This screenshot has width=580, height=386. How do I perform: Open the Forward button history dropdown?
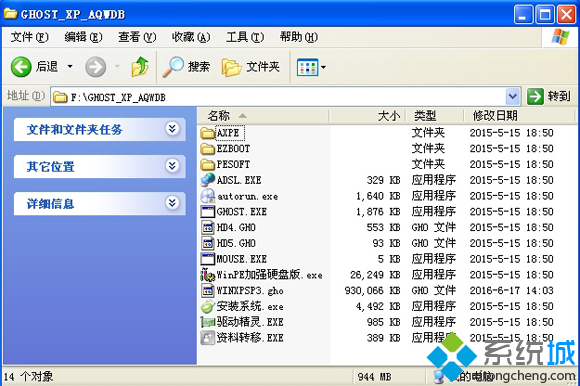tap(117, 67)
